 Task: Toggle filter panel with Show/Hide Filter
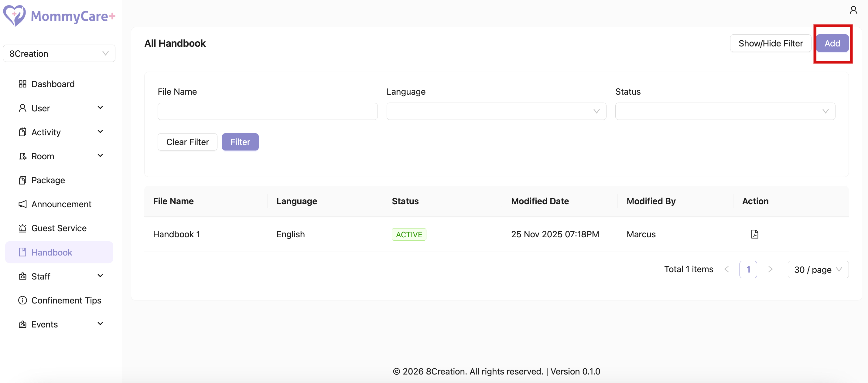pyautogui.click(x=770, y=43)
